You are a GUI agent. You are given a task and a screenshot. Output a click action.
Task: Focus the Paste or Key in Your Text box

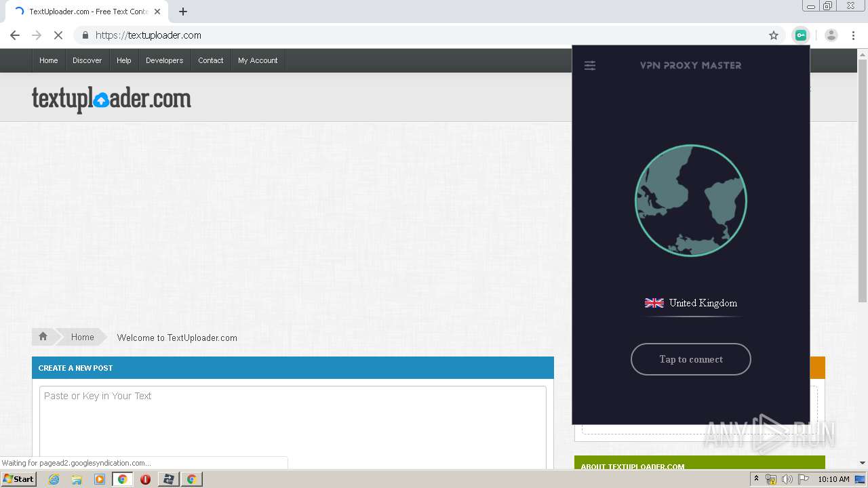(293, 427)
